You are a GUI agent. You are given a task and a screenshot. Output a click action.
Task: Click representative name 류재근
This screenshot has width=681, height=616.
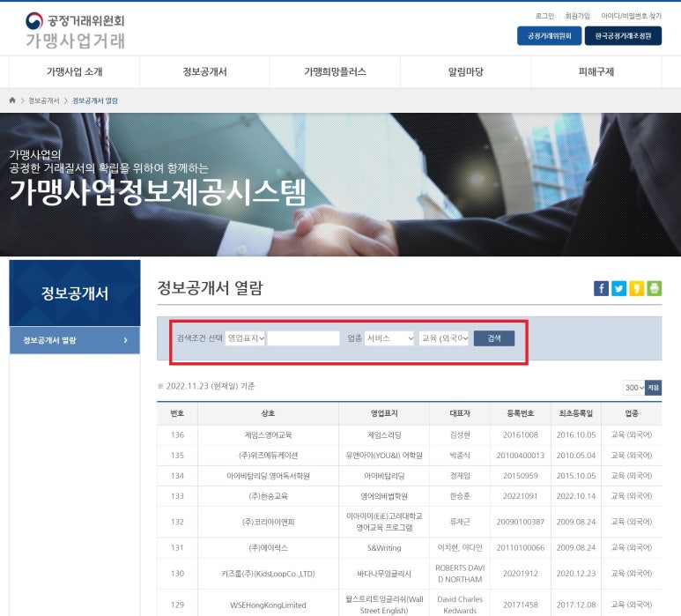pos(460,522)
